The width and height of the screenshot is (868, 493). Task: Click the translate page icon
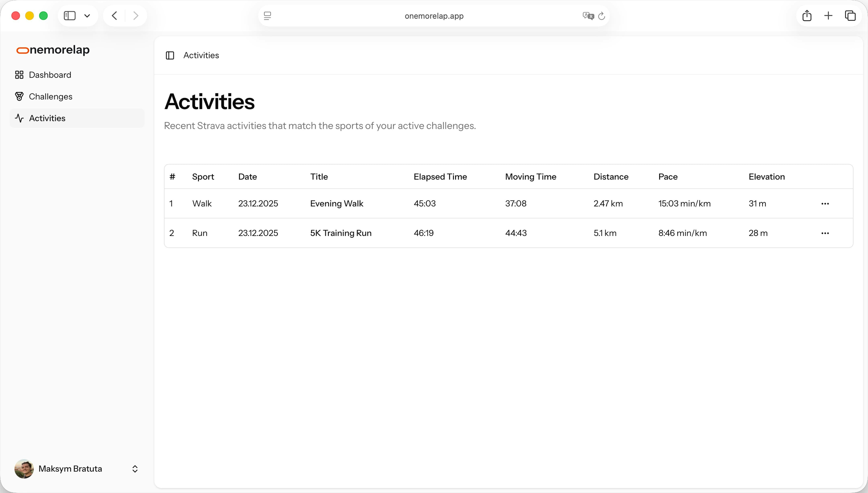[x=588, y=16]
